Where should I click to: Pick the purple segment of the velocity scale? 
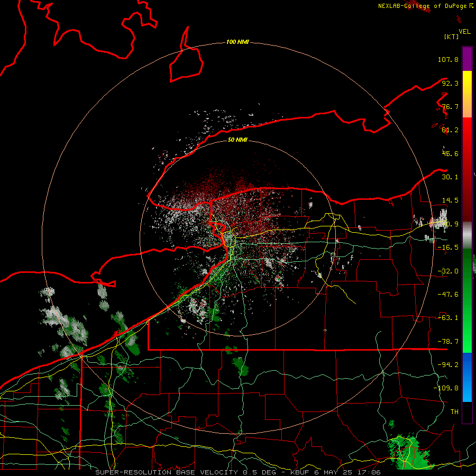click(467, 59)
